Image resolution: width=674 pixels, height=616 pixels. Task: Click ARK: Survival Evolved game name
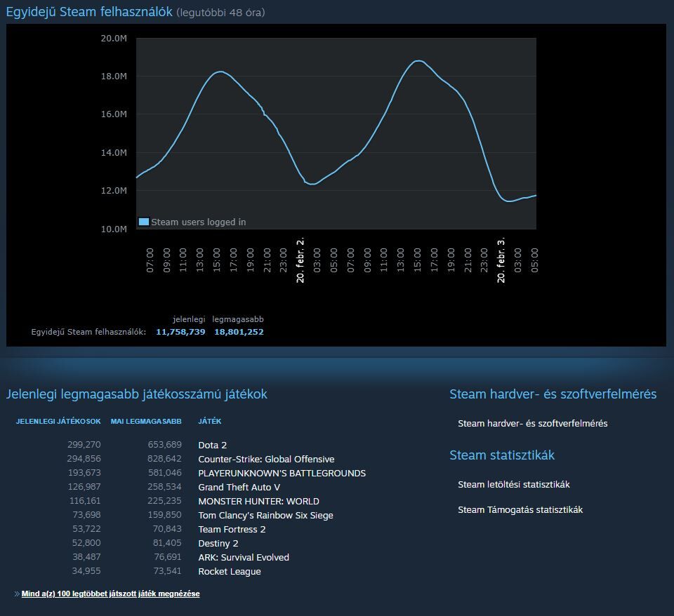click(x=244, y=558)
